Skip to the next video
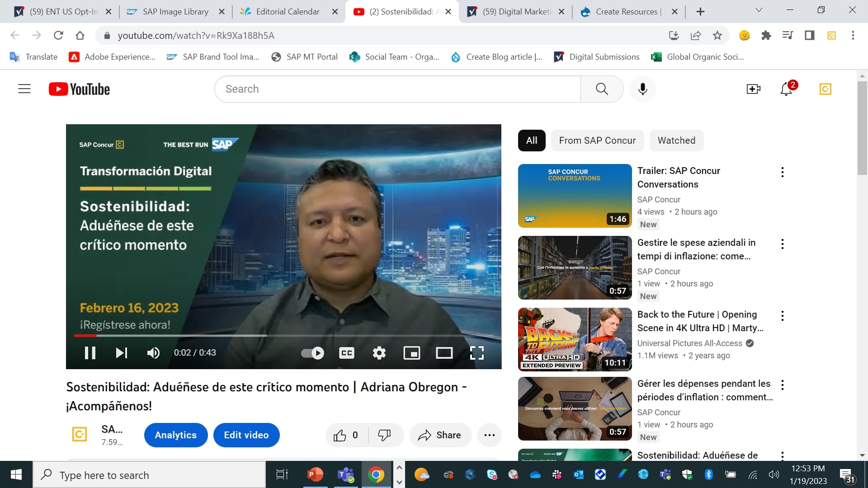This screenshot has width=868, height=488. [x=122, y=353]
